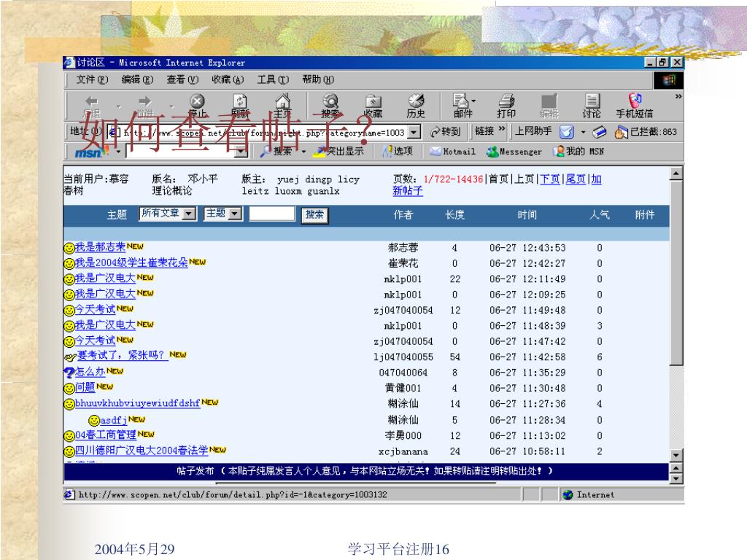Click the forum search text field
Screen dimensions: 747x560
(272, 214)
